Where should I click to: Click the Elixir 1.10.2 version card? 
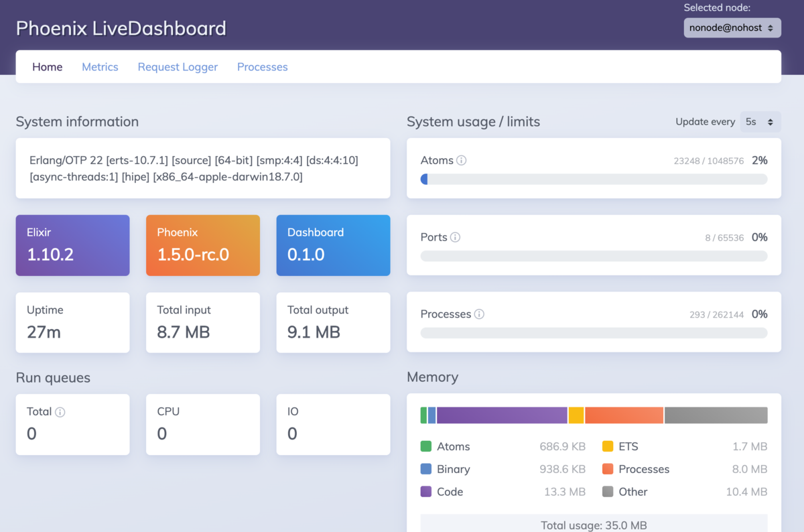tap(73, 245)
